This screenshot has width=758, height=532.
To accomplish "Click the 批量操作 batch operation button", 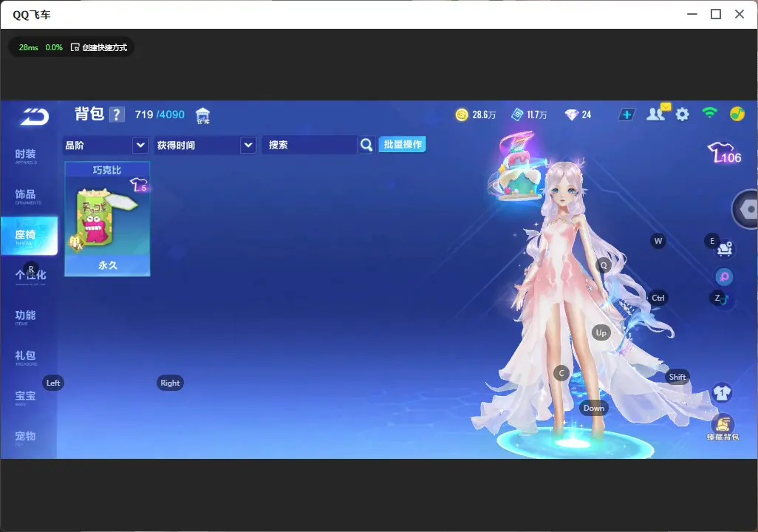I will 402,144.
